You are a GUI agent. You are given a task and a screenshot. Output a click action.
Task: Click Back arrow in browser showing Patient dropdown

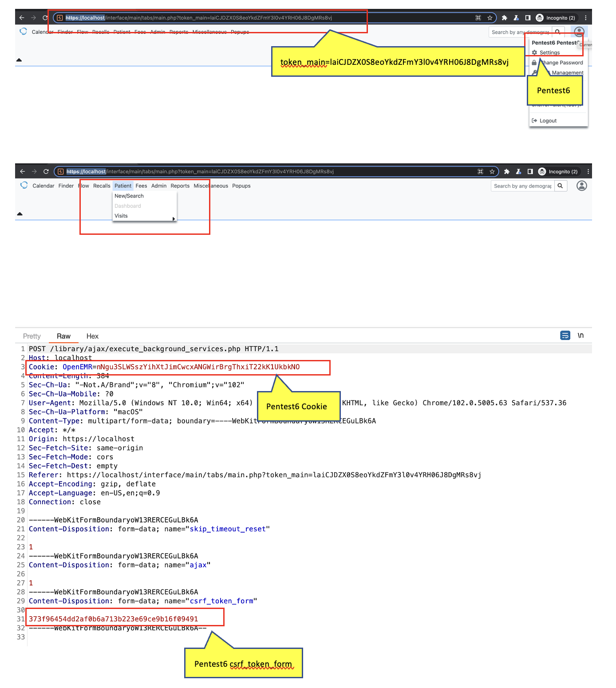point(23,171)
